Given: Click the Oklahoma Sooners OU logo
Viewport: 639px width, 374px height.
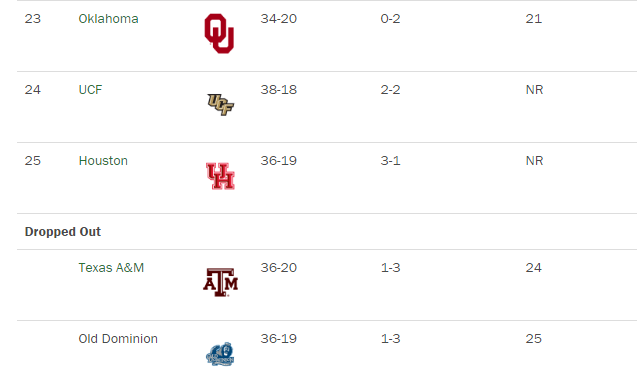Looking at the screenshot, I should 219,33.
